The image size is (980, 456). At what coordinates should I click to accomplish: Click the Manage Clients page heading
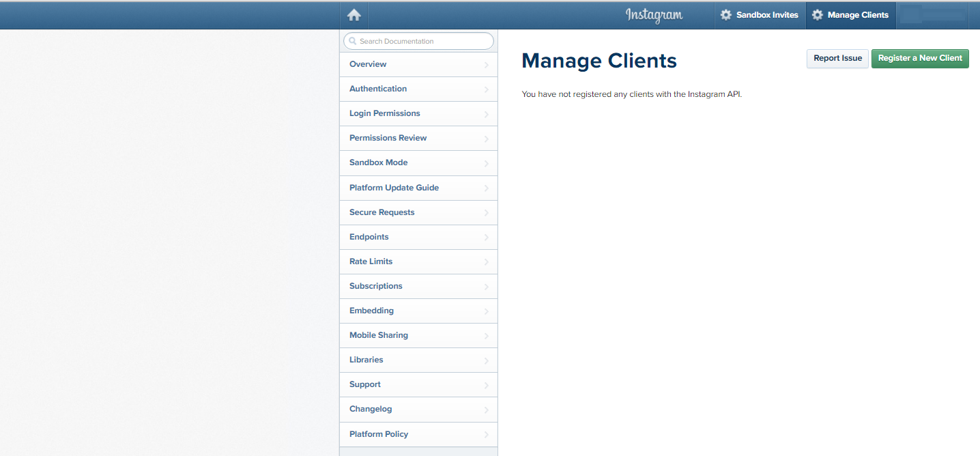click(x=599, y=61)
